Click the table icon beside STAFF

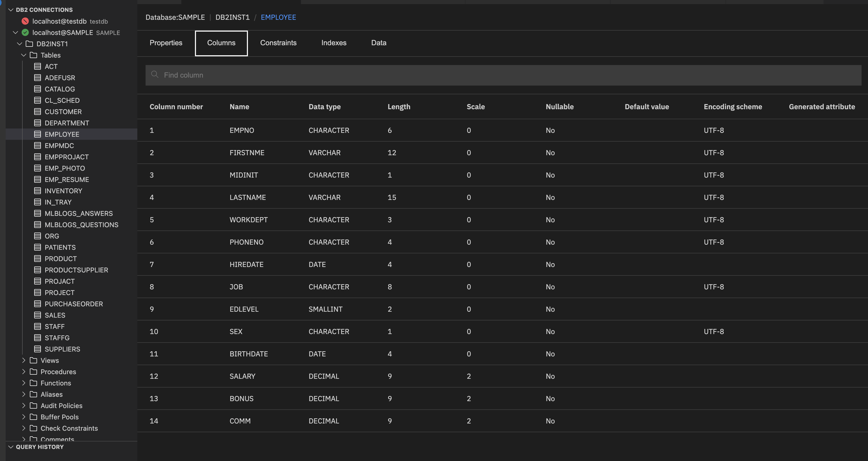click(x=38, y=326)
